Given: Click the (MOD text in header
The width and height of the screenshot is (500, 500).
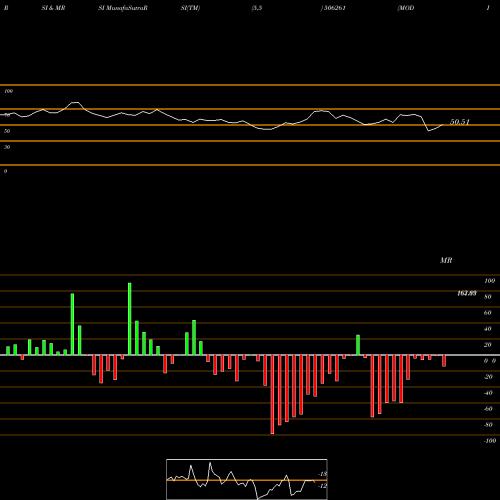Looking at the screenshot, I should pyautogui.click(x=406, y=8).
